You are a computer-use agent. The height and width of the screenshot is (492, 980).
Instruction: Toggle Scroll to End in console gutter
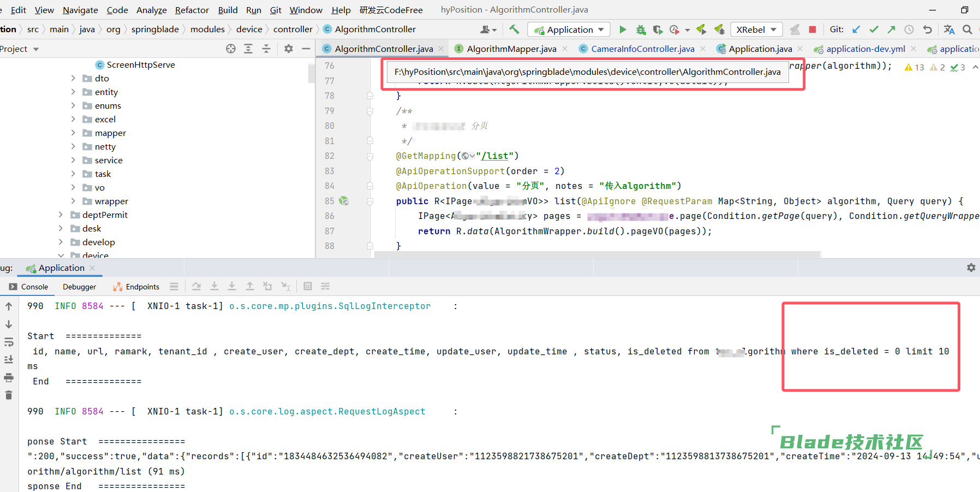coord(9,359)
